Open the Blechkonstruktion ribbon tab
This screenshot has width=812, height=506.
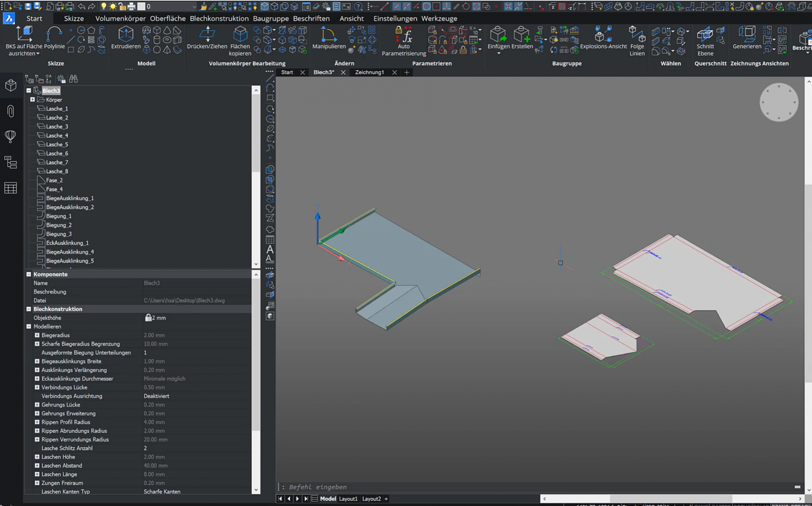coord(219,19)
